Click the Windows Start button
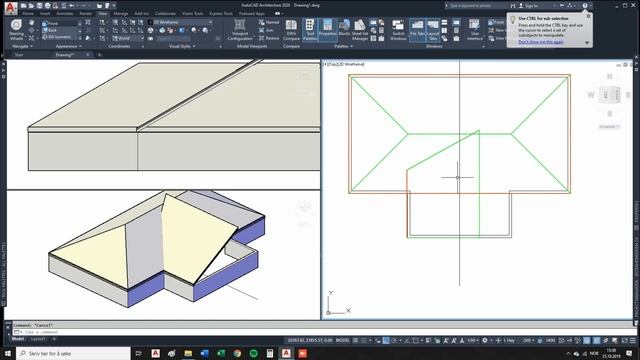 pos(8,353)
